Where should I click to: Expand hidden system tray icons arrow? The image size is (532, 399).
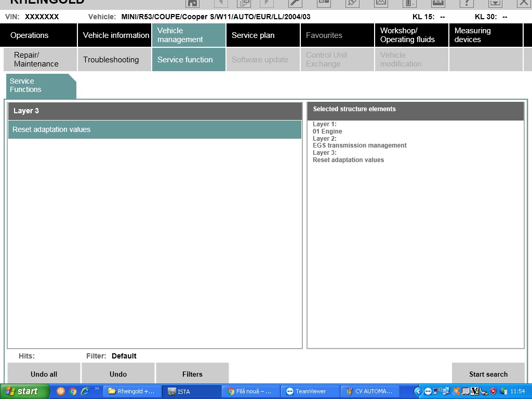click(x=418, y=391)
